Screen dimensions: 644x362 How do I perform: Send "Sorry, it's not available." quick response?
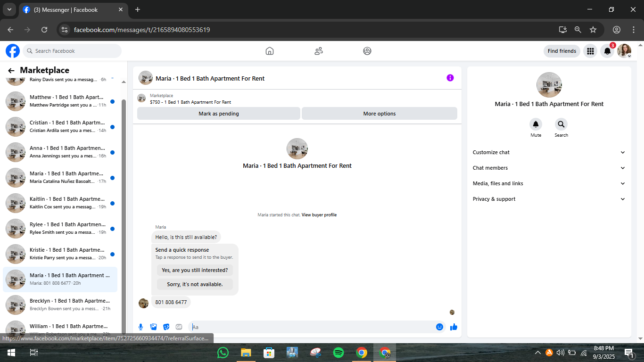(195, 284)
